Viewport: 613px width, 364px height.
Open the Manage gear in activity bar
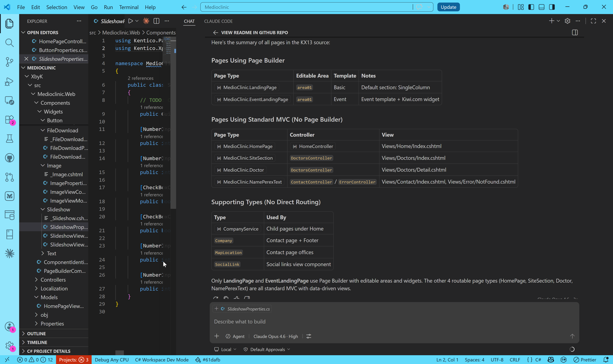pos(9,346)
